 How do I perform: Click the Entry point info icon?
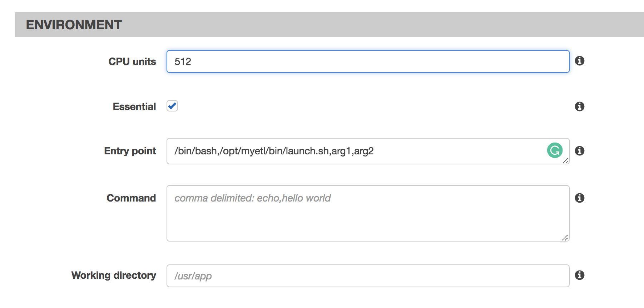click(x=579, y=151)
